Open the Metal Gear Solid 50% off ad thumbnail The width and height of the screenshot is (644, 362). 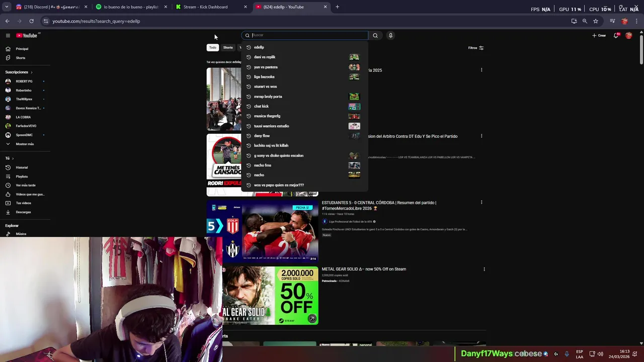(x=270, y=296)
